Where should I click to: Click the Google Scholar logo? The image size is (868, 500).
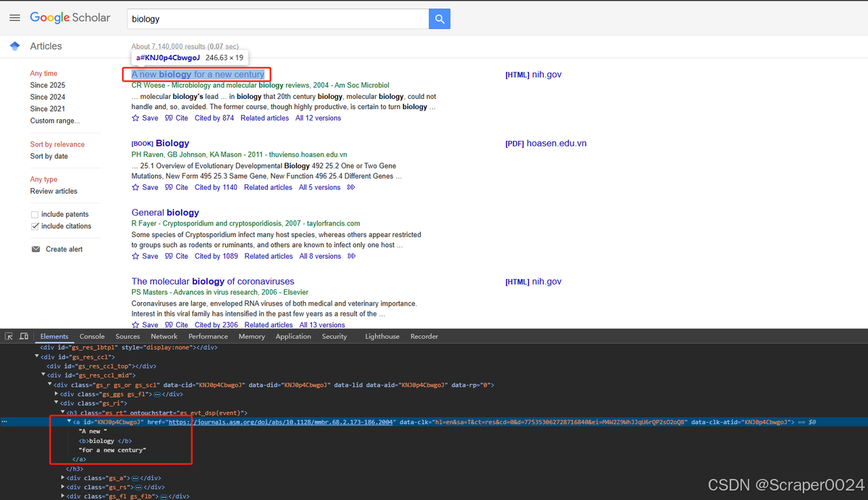(70, 18)
